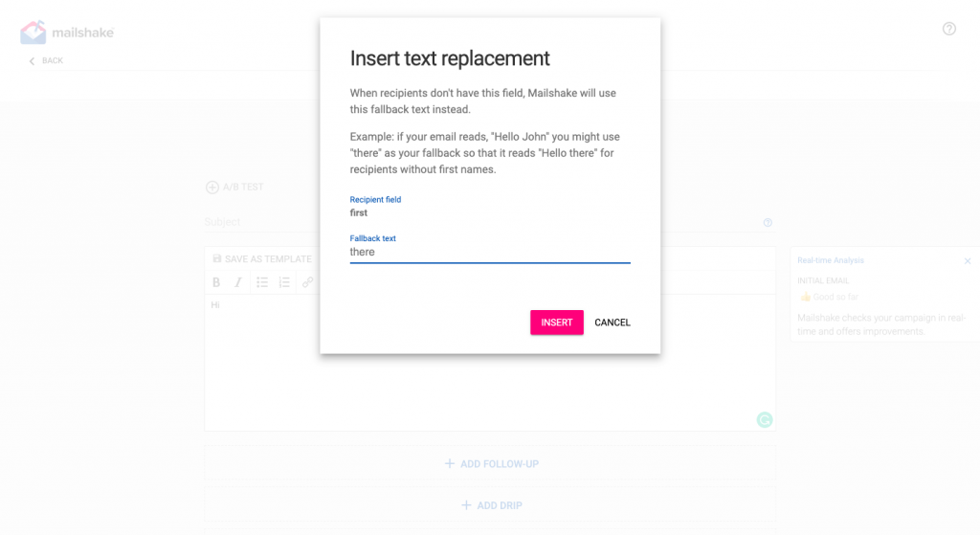Screen dimensions: 980x535
Task: Open the subject line help icon
Action: click(x=768, y=222)
